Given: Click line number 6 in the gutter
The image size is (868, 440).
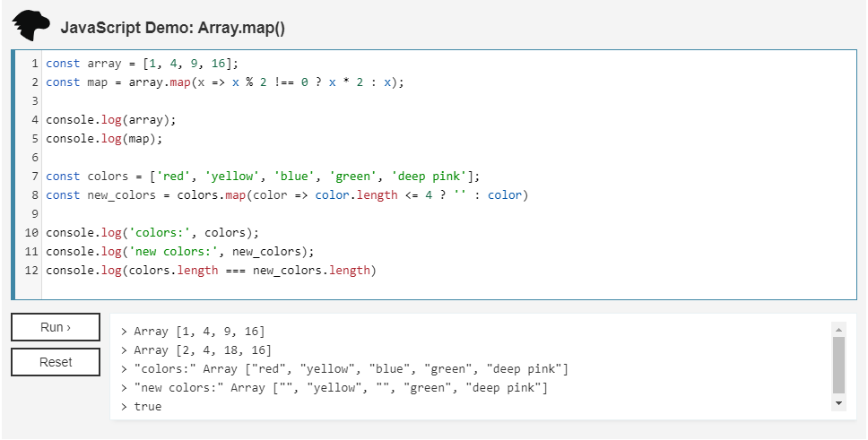Looking at the screenshot, I should [35, 158].
